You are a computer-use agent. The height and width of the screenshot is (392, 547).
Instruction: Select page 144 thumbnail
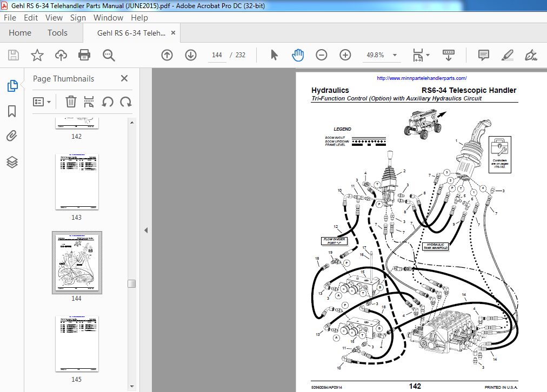77,262
